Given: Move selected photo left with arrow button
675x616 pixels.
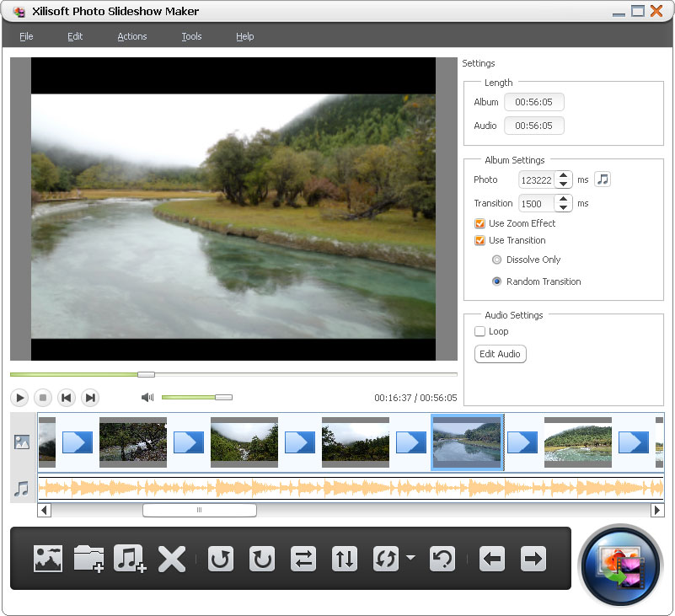Looking at the screenshot, I should pos(492,559).
